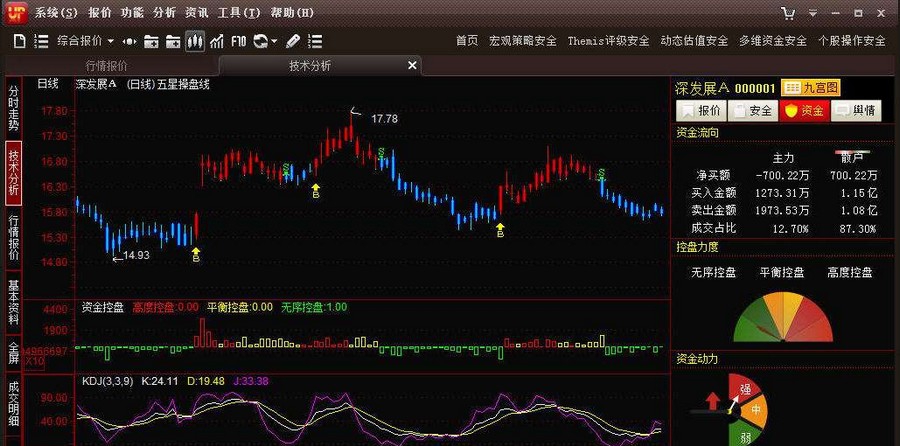
Task: Expand the title bar drop-down triangle menu
Action: point(813,13)
